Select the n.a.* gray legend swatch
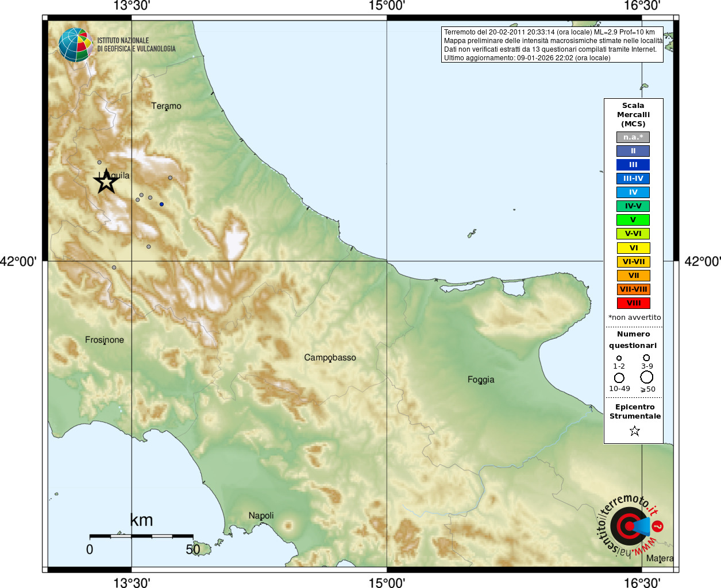Screen dimensions: 721x588 (633, 137)
